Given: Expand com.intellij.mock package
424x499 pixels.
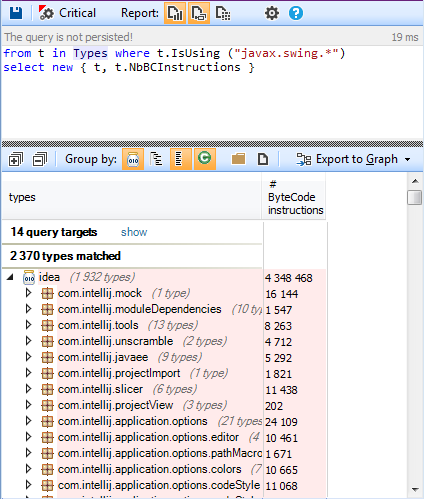Looking at the screenshot, I should tap(28, 293).
